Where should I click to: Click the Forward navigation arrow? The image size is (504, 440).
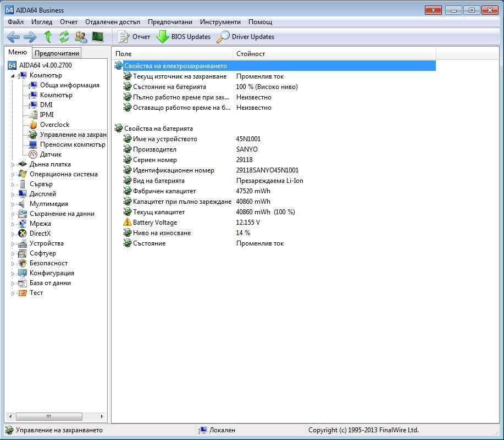(30, 37)
